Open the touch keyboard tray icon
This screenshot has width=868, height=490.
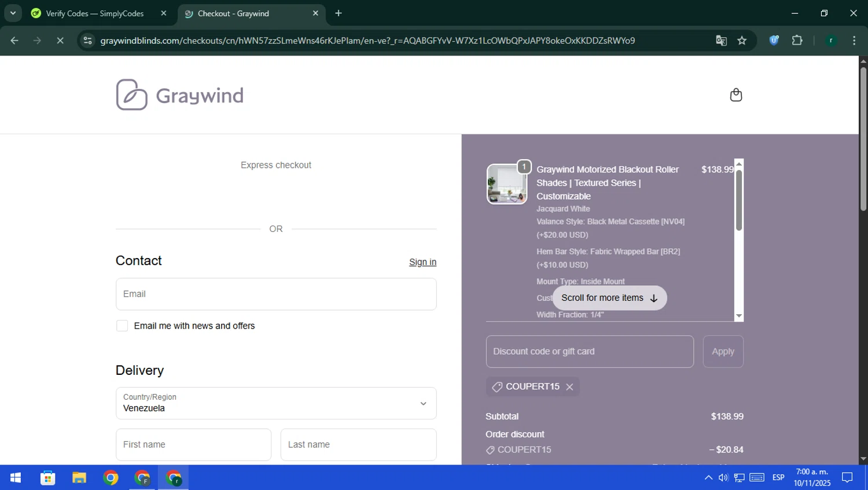pyautogui.click(x=757, y=478)
